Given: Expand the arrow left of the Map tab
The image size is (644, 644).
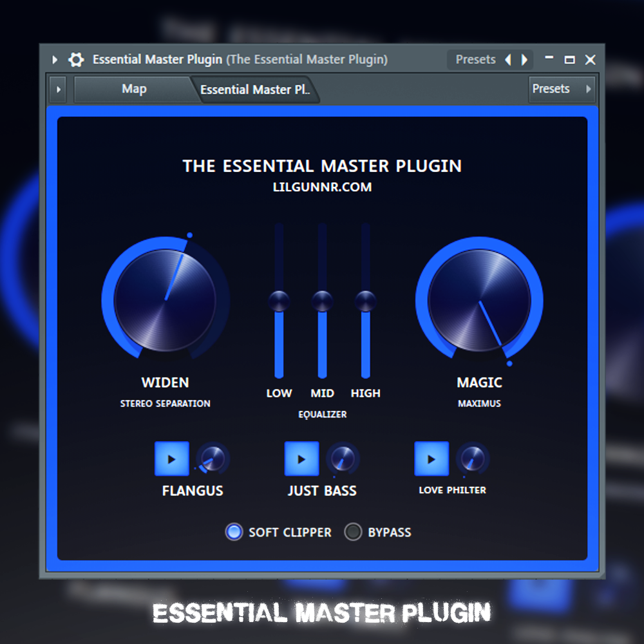Looking at the screenshot, I should tap(59, 90).
